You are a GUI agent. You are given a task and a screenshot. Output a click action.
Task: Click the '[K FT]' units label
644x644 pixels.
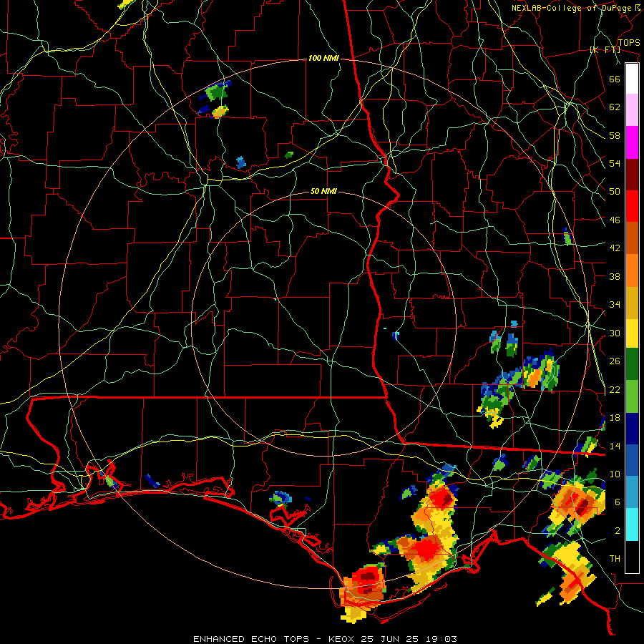[x=605, y=49]
